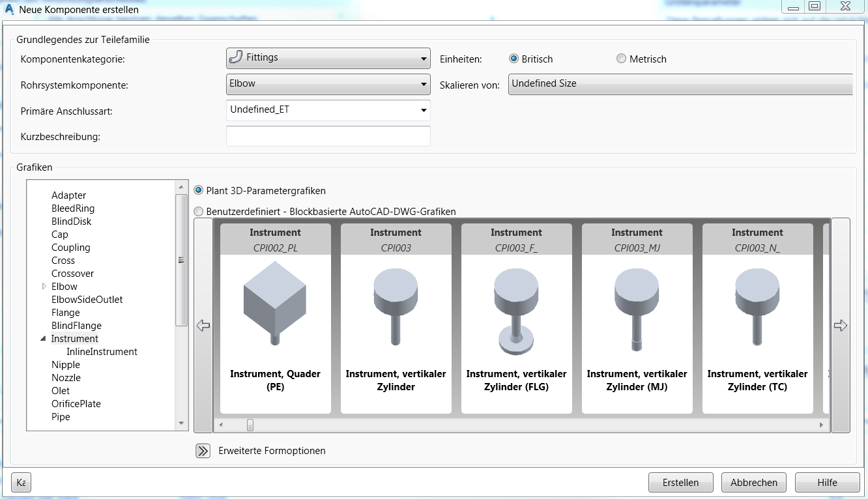Image resolution: width=868 pixels, height=499 pixels.
Task: Click the Hilfe button
Action: click(828, 483)
